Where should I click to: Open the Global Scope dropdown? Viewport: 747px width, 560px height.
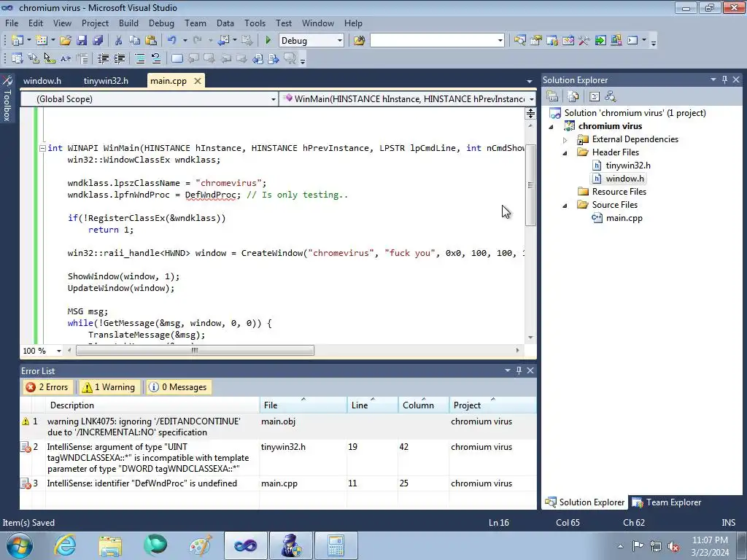coord(273,99)
